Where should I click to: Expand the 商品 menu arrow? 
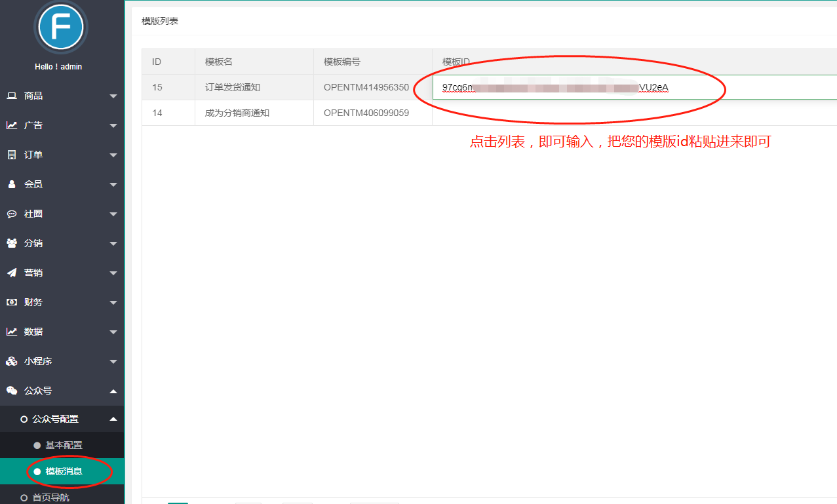[x=113, y=96]
